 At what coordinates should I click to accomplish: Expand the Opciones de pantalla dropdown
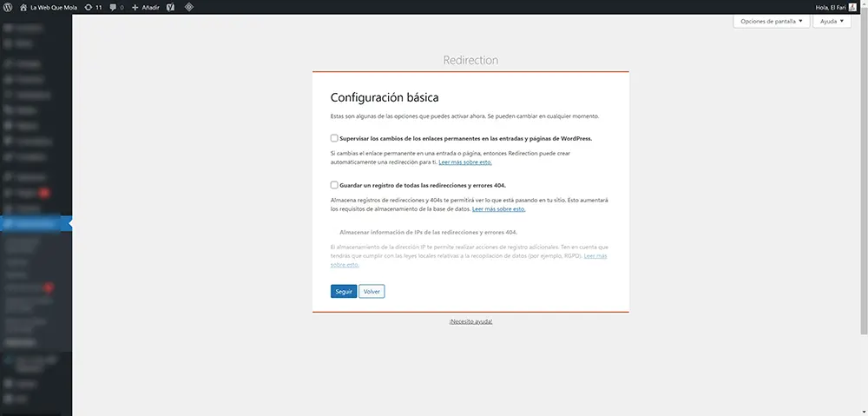(771, 22)
